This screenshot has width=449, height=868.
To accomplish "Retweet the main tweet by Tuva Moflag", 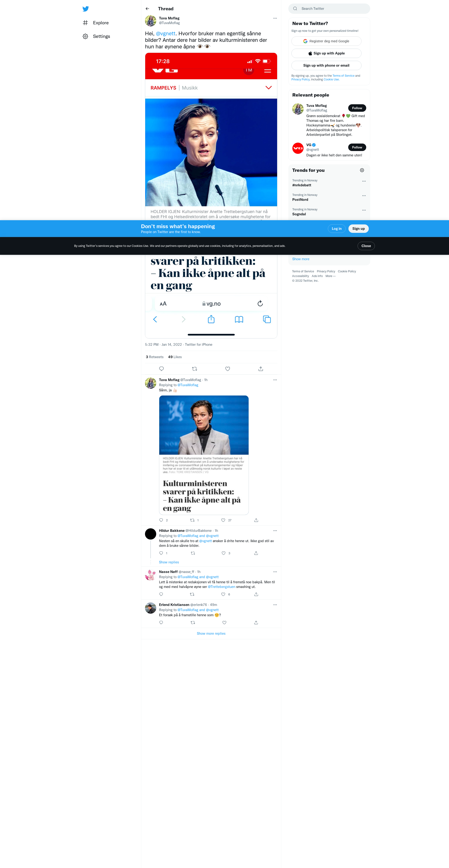I will (195, 369).
